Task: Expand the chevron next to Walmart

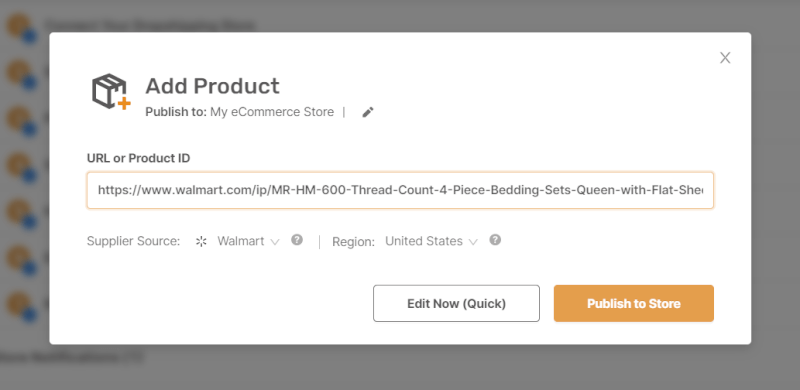Action: click(x=275, y=242)
